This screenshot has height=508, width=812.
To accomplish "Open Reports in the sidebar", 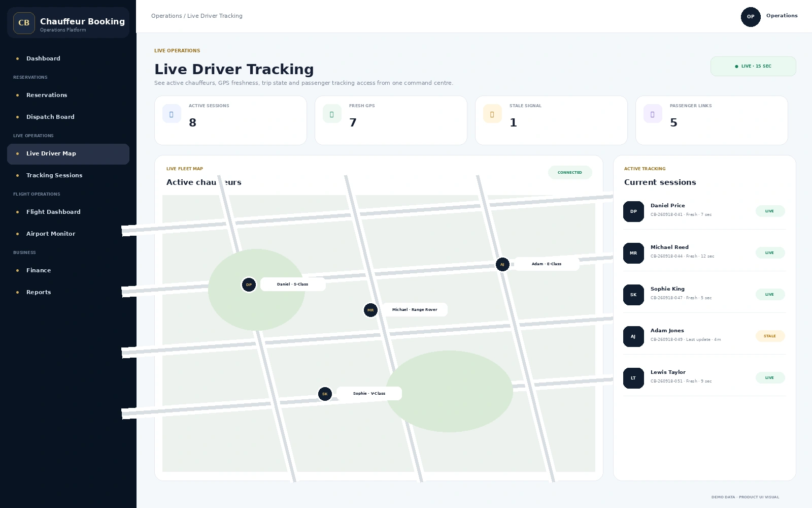I will [68, 292].
